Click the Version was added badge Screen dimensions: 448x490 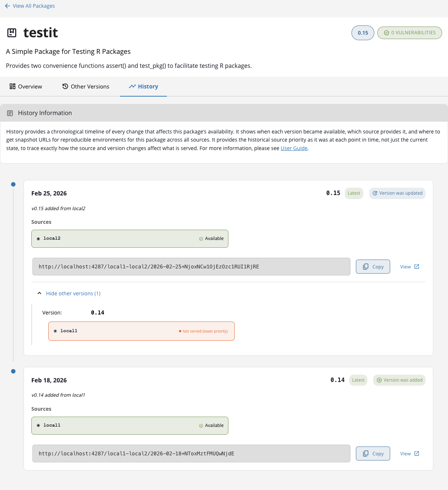[x=399, y=380]
